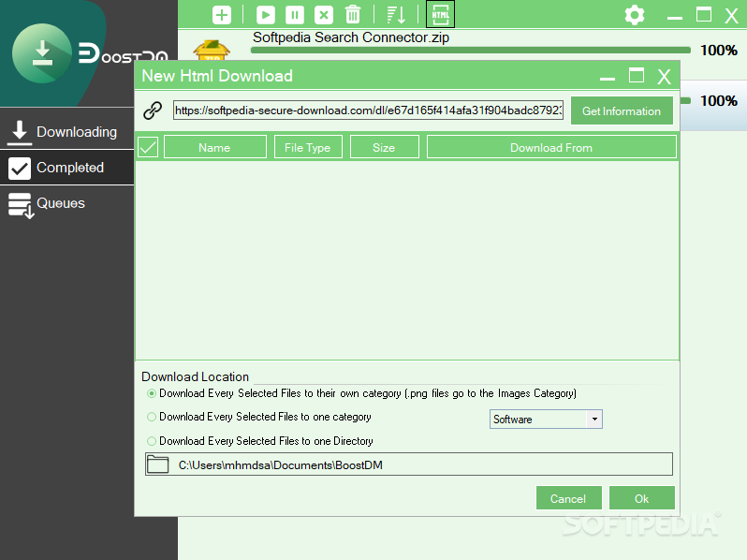Screen dimensions: 747x560
Task: Minimize the main BoostDM window
Action: click(675, 16)
